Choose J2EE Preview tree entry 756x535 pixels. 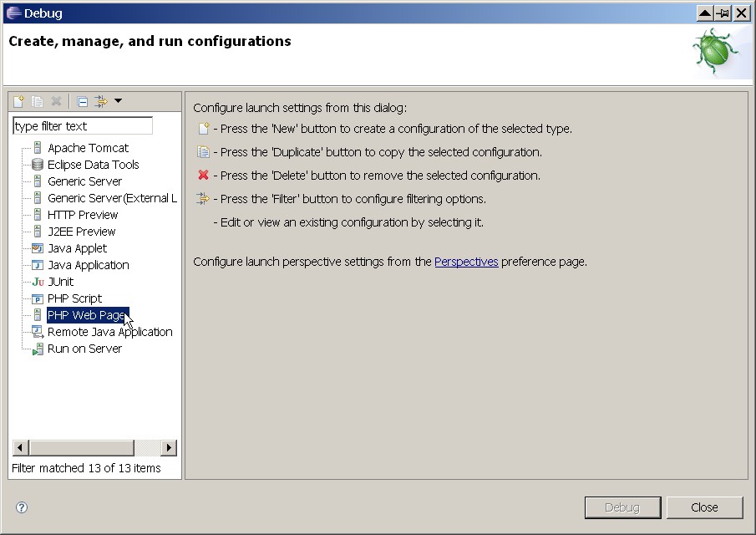click(82, 232)
